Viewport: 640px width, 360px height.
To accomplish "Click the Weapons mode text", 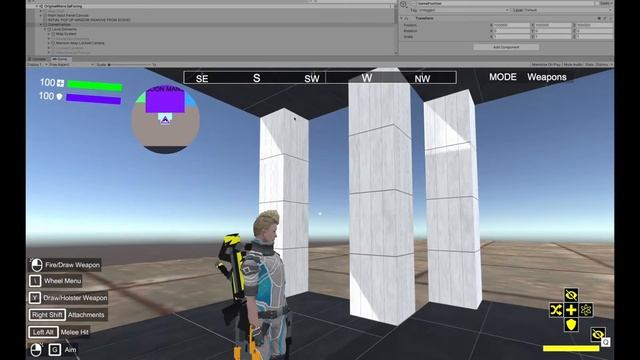I will (547, 77).
